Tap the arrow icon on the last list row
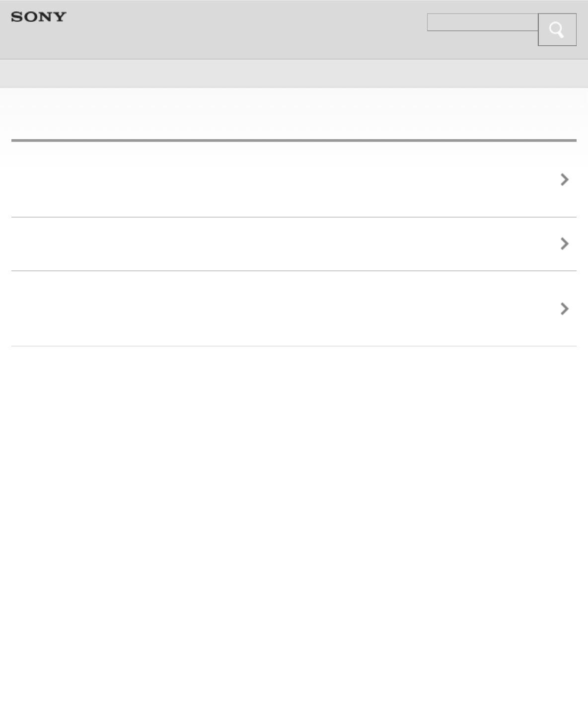This screenshot has width=588, height=725. [x=564, y=309]
